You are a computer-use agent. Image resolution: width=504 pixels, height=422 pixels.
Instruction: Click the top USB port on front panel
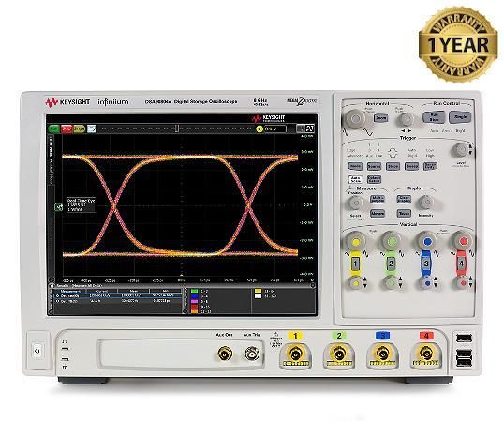464,338
